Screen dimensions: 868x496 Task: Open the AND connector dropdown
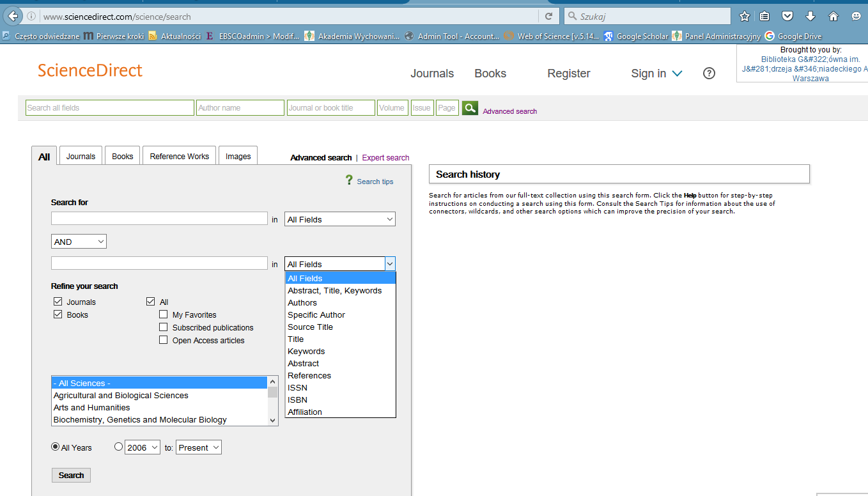pos(79,242)
